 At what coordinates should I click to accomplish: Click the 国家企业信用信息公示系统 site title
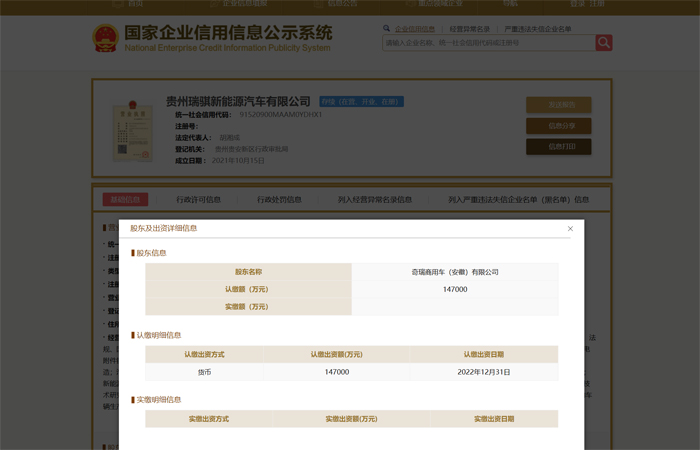coord(228,33)
